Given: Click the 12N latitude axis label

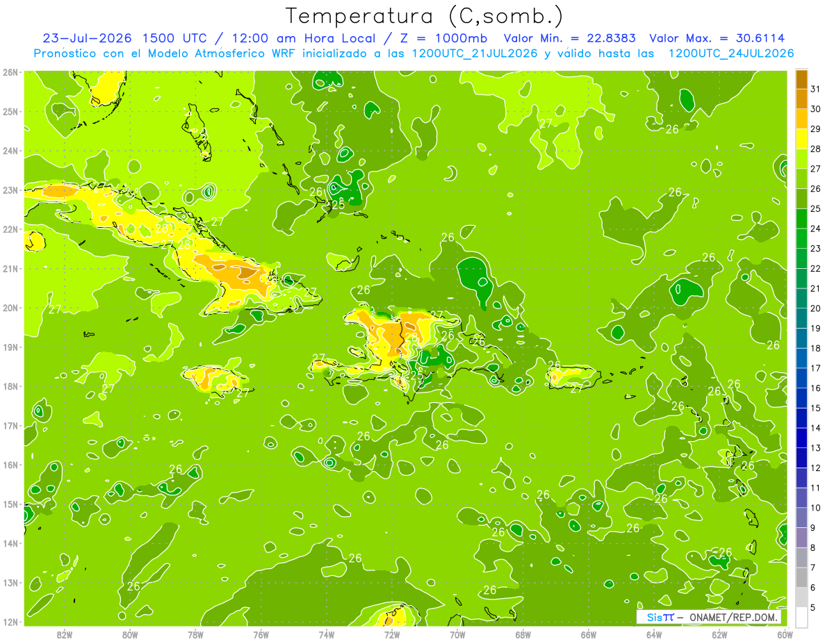Looking at the screenshot, I should click(x=10, y=622).
